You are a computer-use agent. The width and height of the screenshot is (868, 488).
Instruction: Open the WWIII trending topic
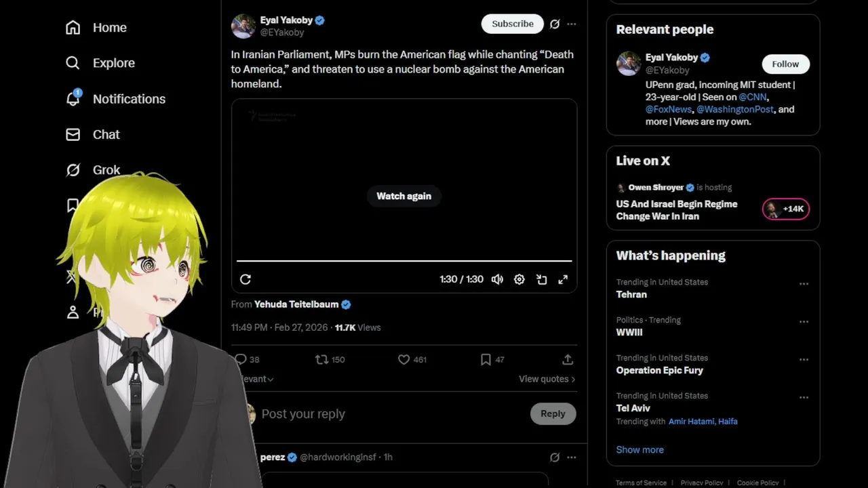[x=629, y=333]
